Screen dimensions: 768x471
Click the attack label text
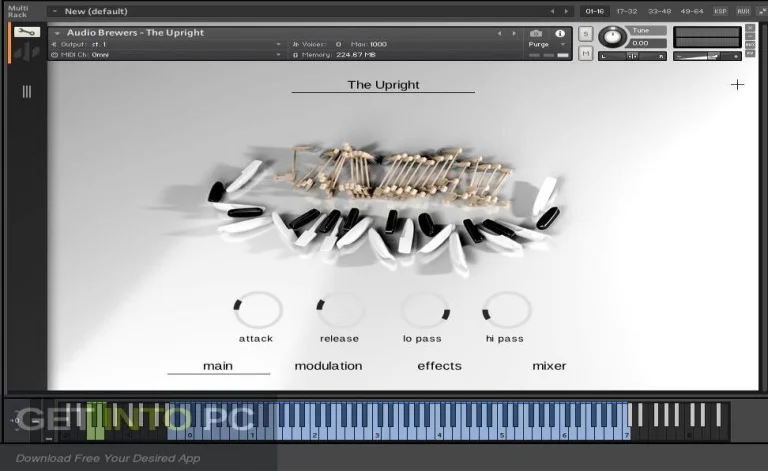256,338
